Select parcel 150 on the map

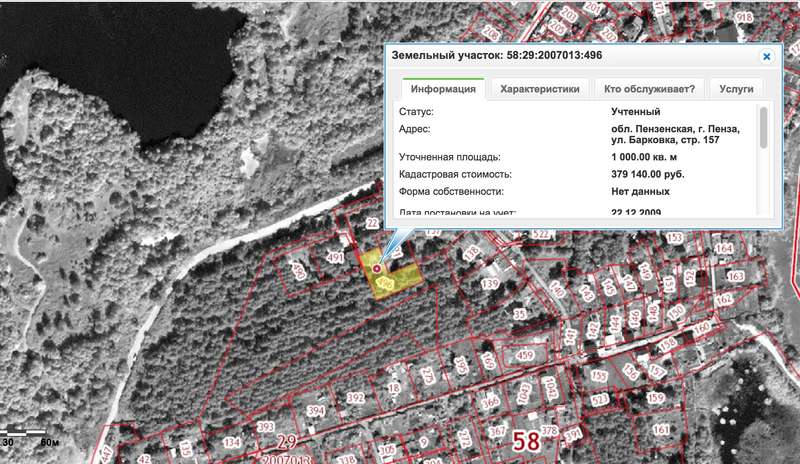[676, 311]
